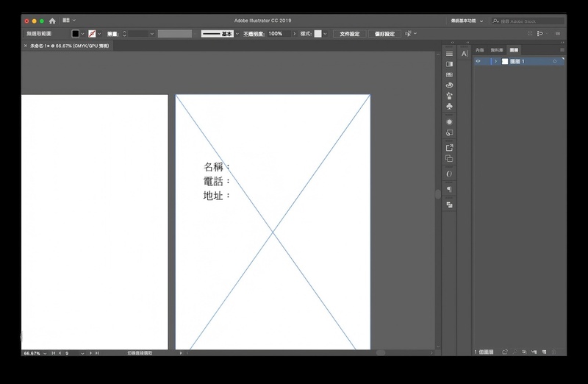Expand the opacity 100% arrow

[295, 34]
